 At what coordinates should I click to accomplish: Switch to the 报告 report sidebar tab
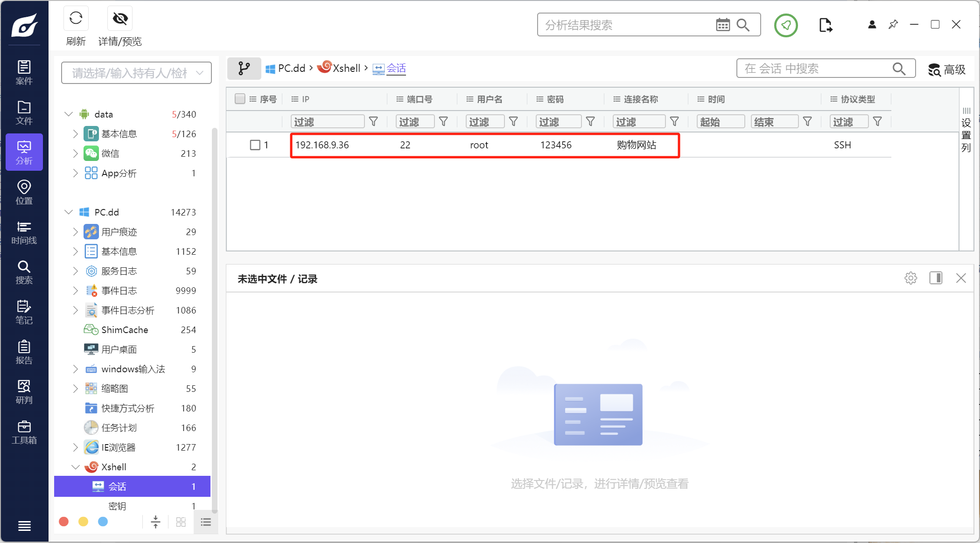[x=24, y=352]
